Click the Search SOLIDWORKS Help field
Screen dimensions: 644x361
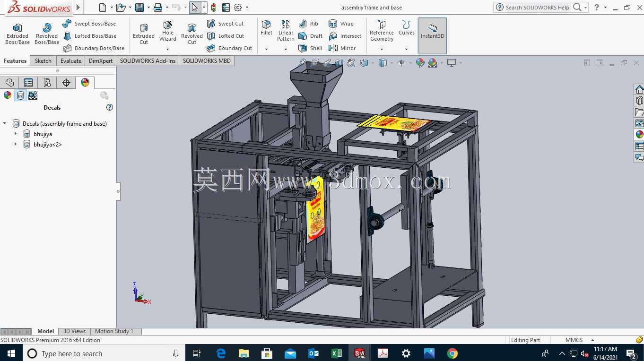click(x=537, y=8)
